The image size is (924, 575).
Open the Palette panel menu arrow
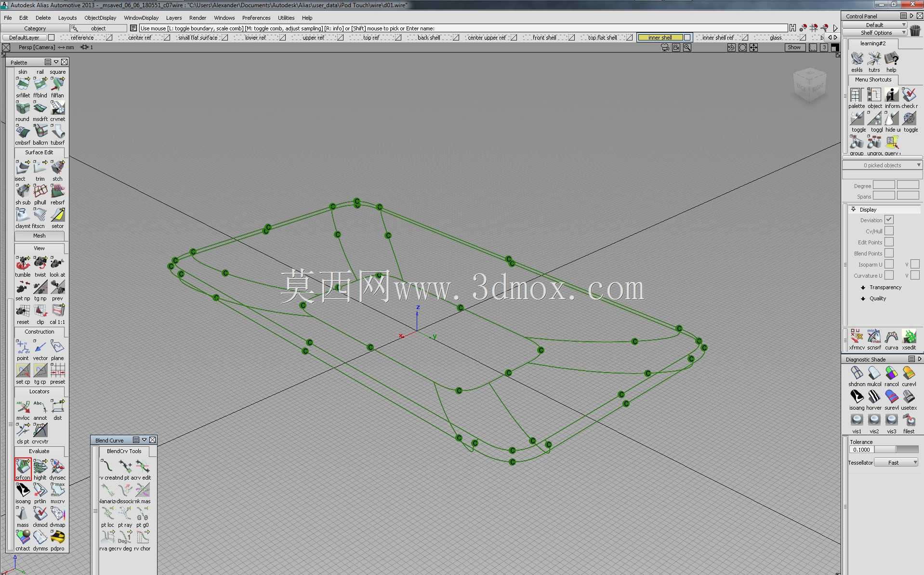(56, 62)
